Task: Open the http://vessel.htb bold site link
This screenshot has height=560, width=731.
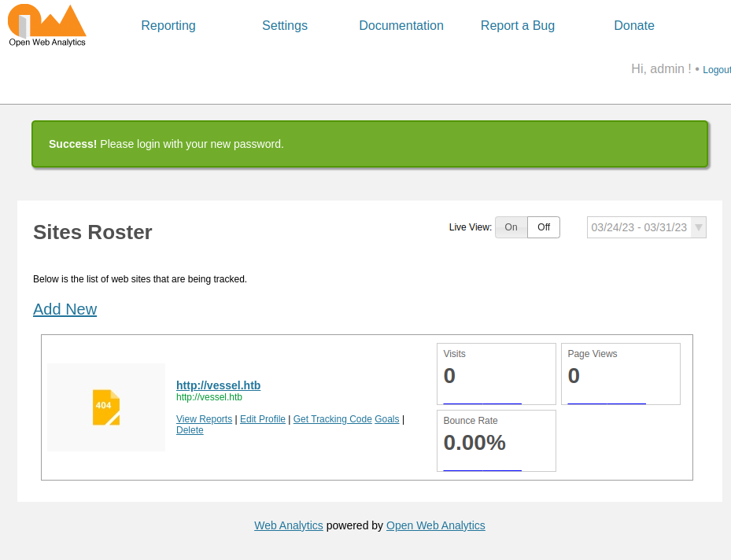Action: click(x=218, y=385)
